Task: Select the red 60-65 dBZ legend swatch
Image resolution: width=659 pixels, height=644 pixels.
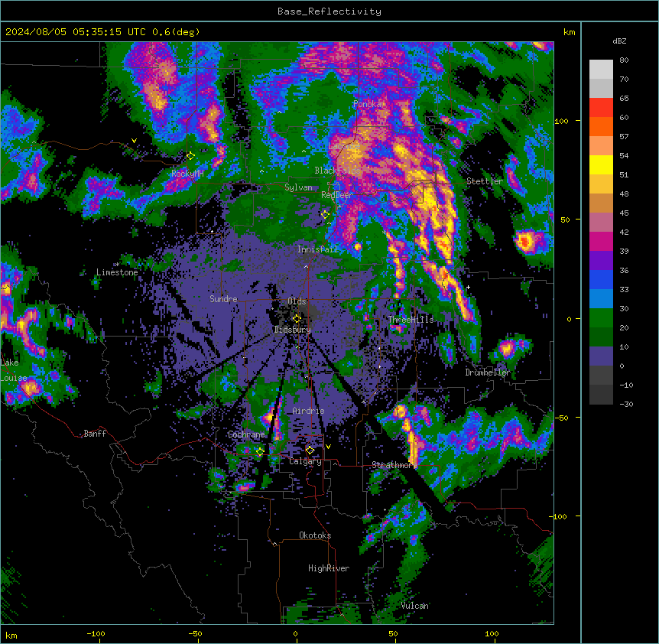Action: [601, 108]
